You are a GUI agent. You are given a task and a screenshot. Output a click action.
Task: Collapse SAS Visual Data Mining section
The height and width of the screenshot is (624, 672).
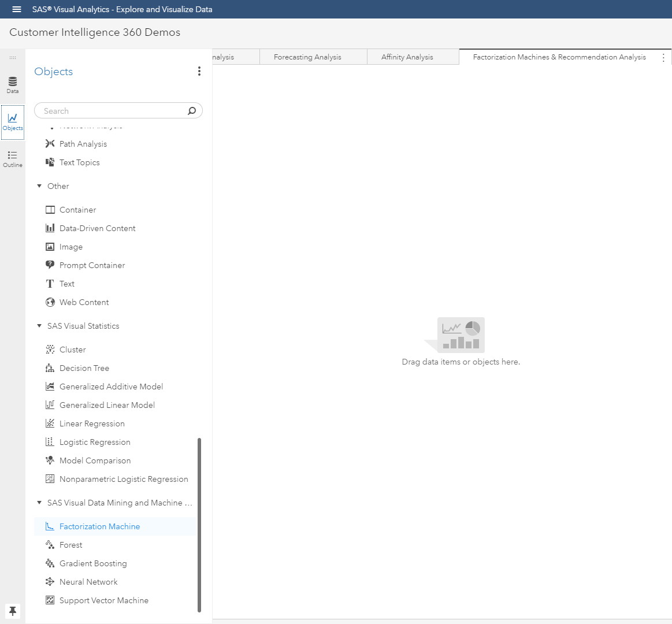(39, 503)
